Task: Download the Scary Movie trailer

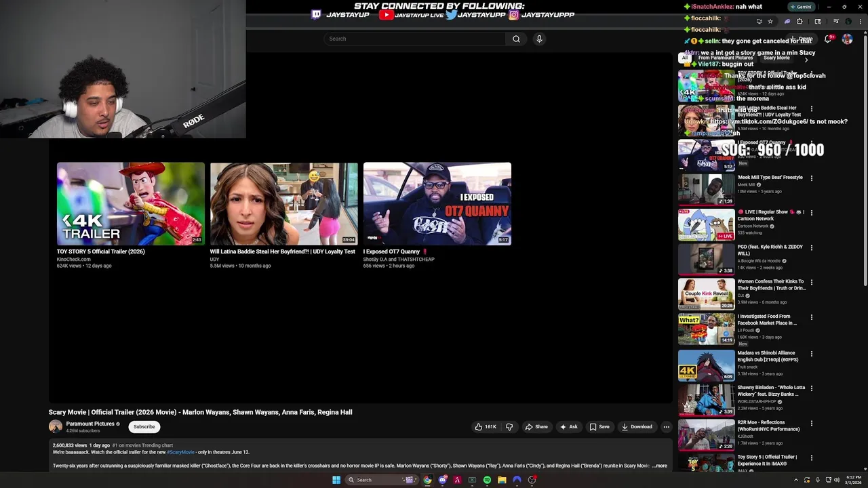Action: point(637,427)
